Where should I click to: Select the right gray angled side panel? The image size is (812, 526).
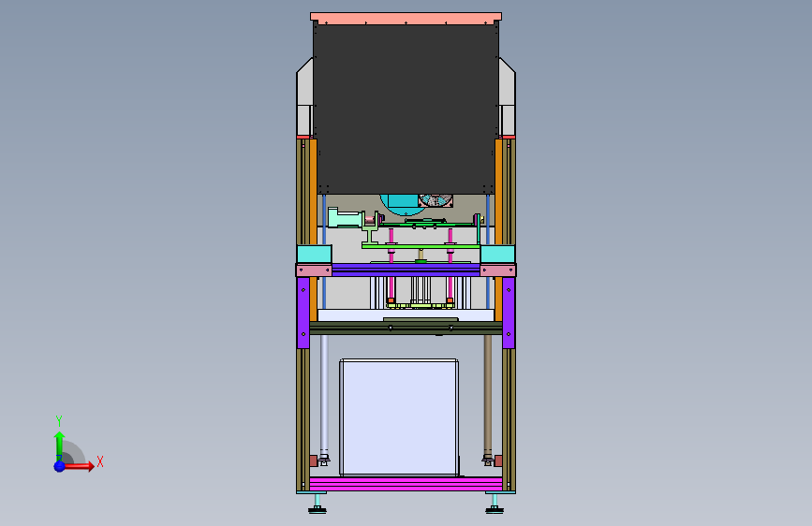[x=507, y=96]
